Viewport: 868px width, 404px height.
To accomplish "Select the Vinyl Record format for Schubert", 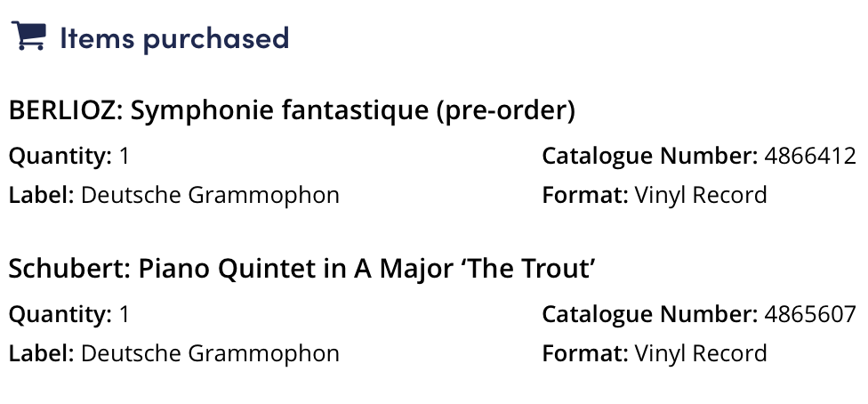I will coord(701,353).
